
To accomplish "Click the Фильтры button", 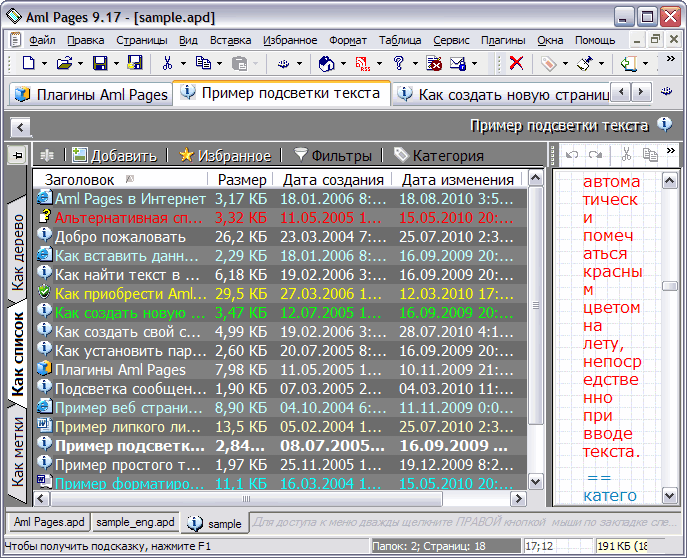I will (333, 155).
